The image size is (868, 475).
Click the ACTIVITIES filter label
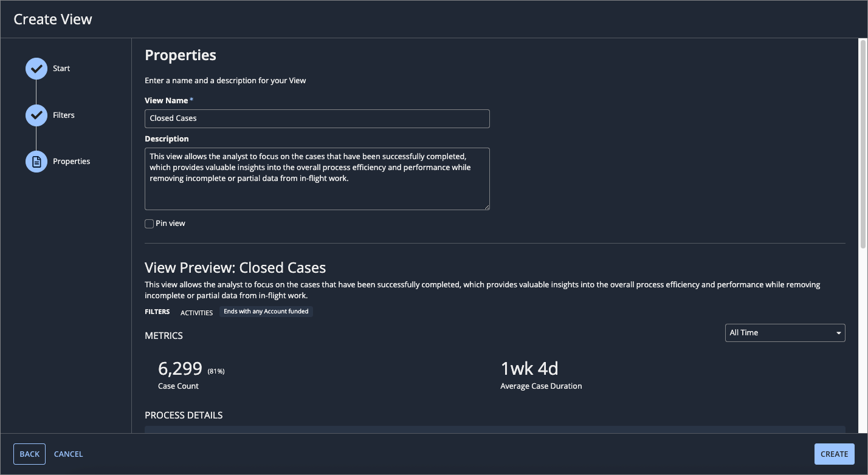(x=196, y=313)
